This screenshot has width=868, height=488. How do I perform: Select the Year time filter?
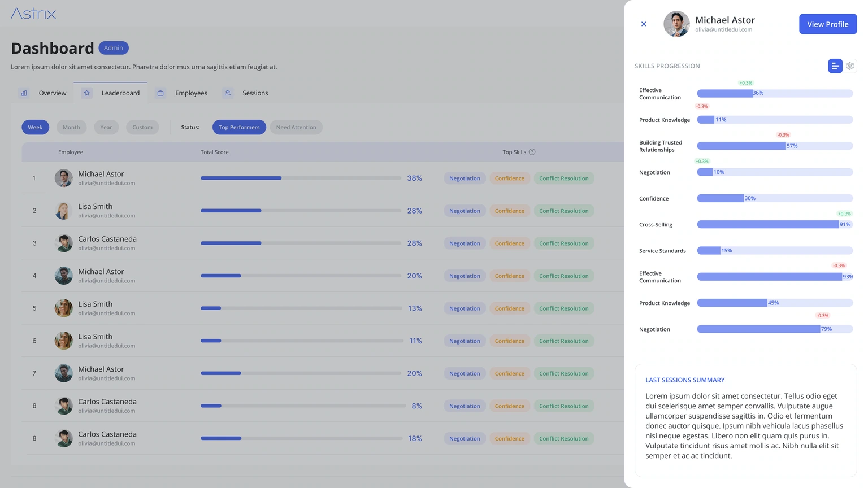[x=106, y=127]
